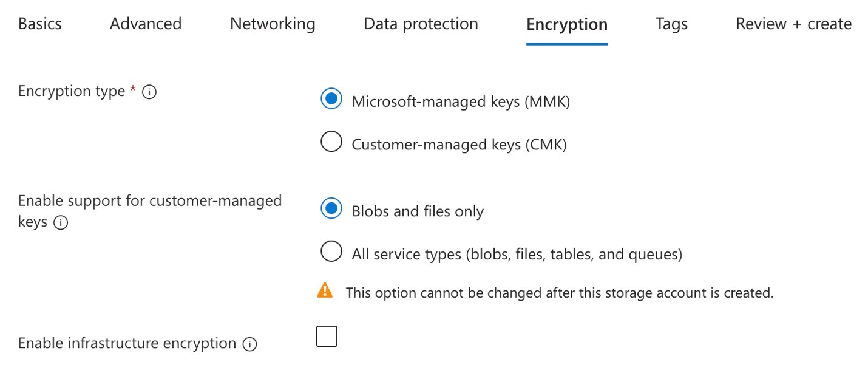This screenshot has height=390, width=868.
Task: Click the info icon next to Encryption type
Action: (x=149, y=92)
